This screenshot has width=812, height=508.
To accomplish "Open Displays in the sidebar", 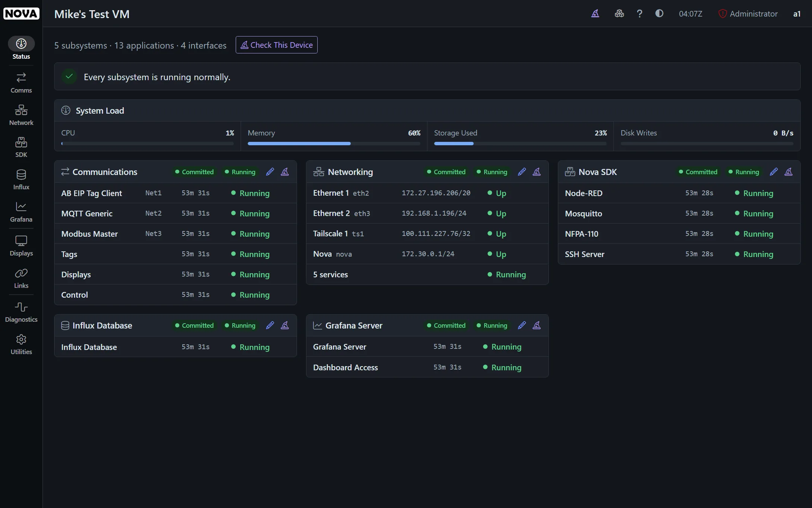I will coord(21,246).
